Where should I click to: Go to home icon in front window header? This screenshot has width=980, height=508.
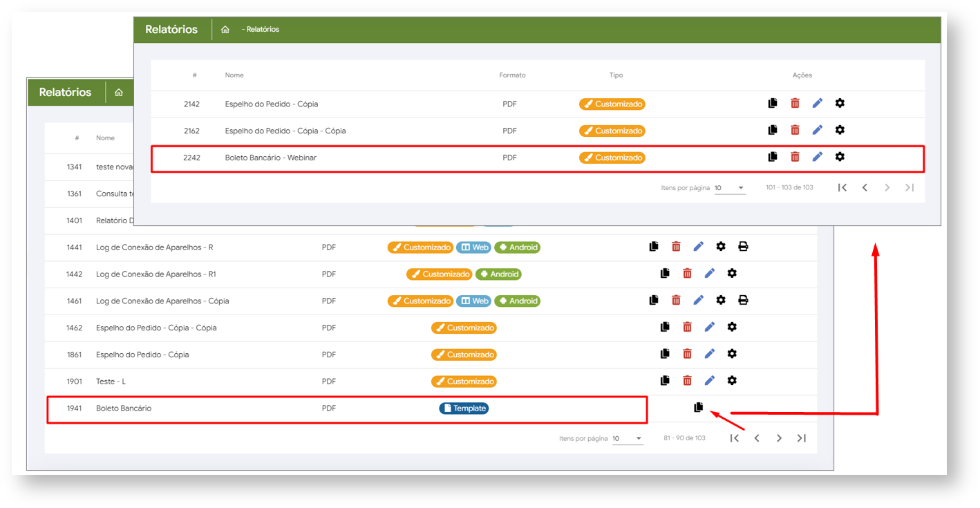225,30
